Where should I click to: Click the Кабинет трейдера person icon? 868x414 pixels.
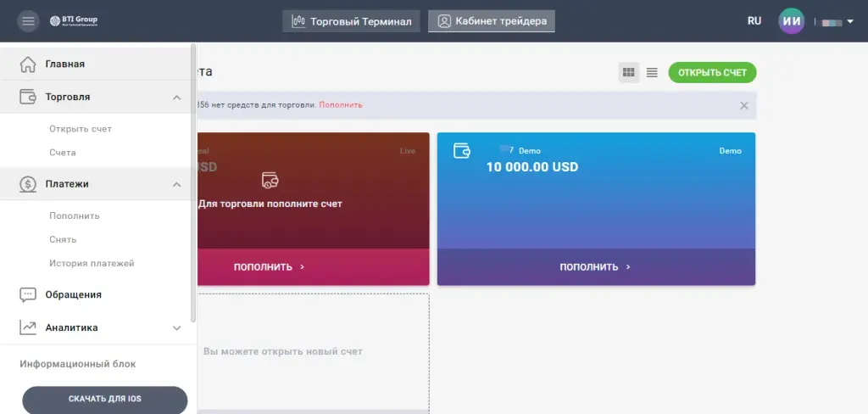point(444,21)
